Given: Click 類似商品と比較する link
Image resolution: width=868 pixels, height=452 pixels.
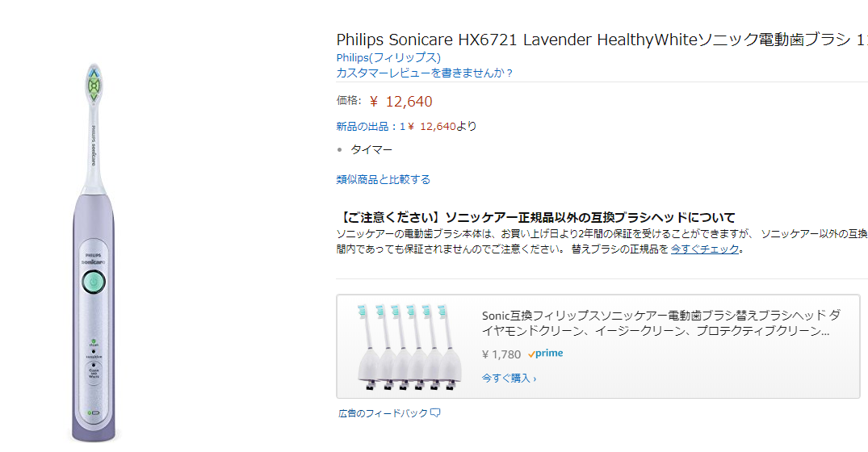Looking at the screenshot, I should coord(384,179).
